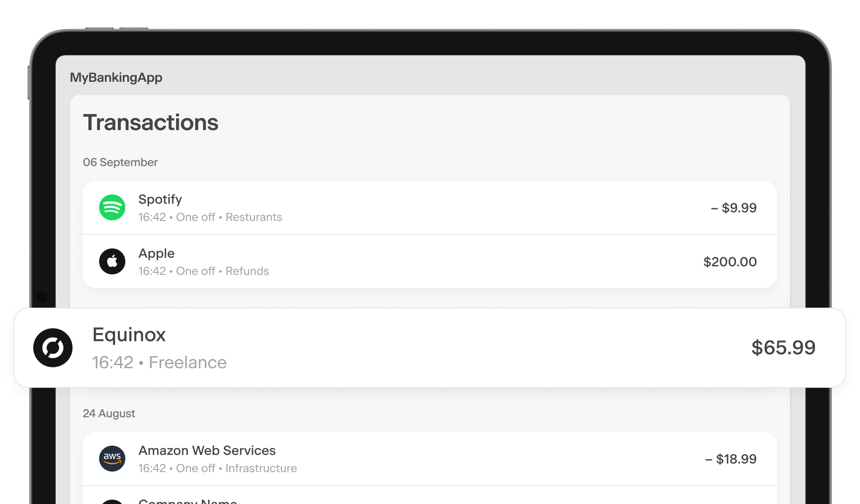Tap the black Apple logo icon
860x504 pixels.
112,261
